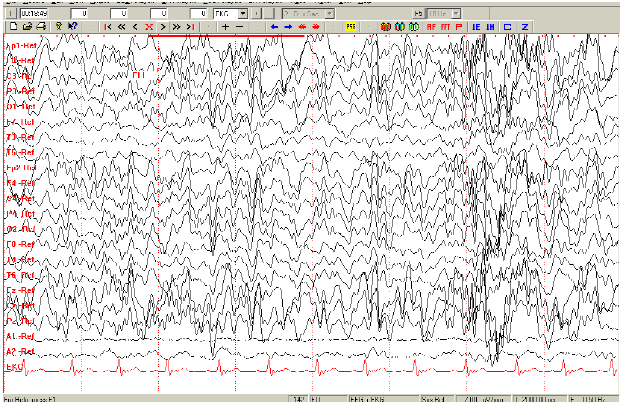Click the red selection bar above traces
The width and height of the screenshot is (623, 408).
click(226, 36)
